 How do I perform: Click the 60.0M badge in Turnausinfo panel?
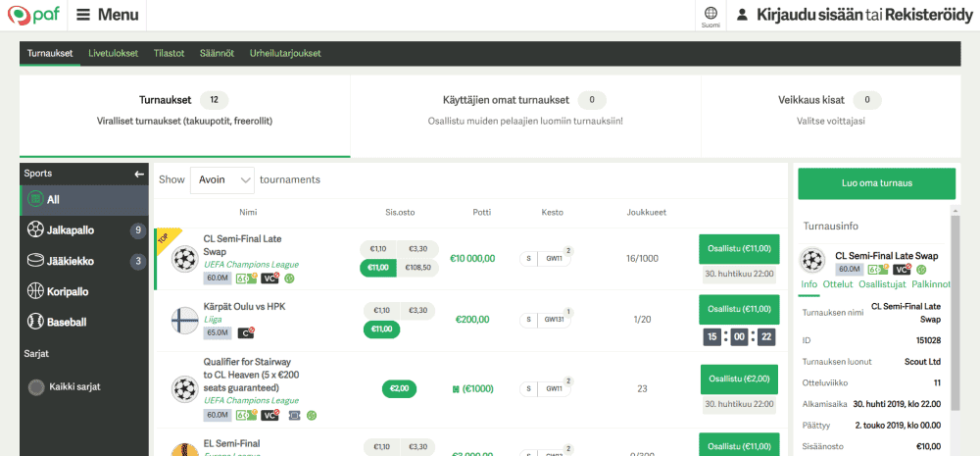[x=849, y=270]
